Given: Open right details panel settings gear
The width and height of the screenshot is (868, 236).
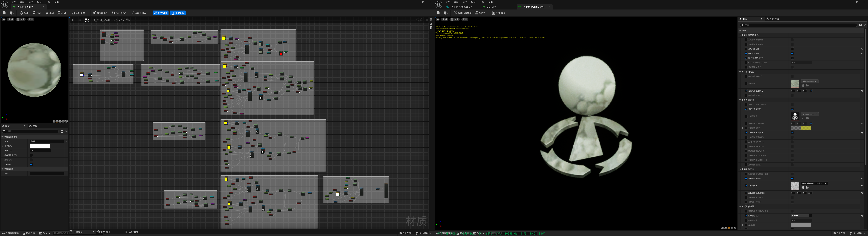Looking at the screenshot, I should point(865,25).
